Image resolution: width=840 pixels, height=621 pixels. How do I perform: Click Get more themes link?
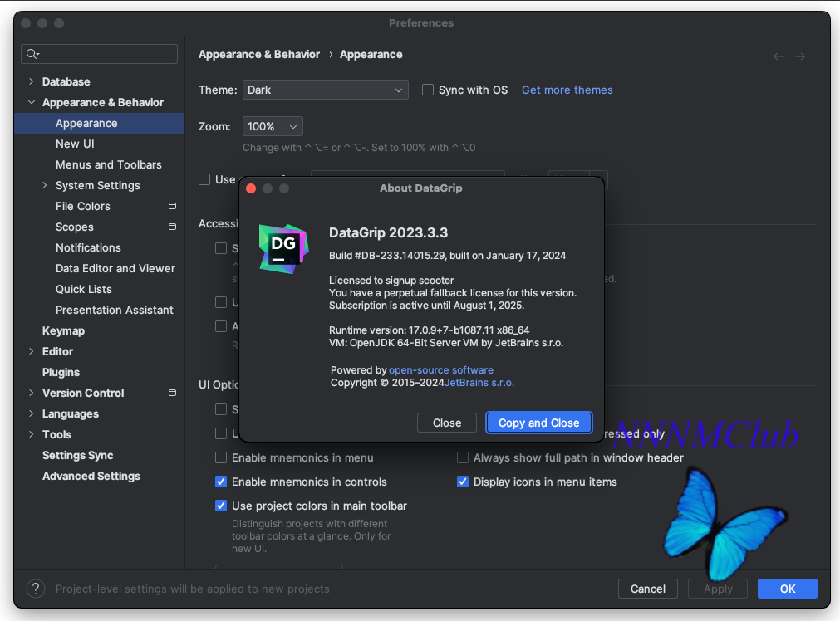click(x=567, y=90)
